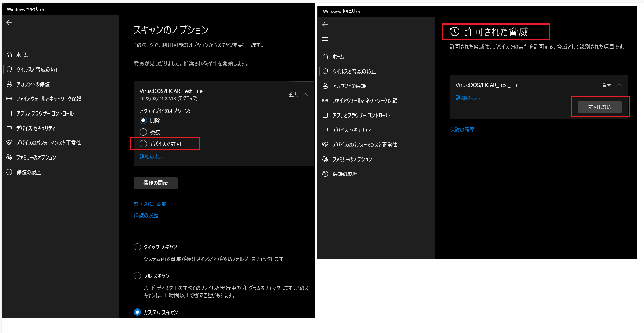The width and height of the screenshot is (644, 333).
Task: Select the アカウントの保護 person icon
Action: 9,84
